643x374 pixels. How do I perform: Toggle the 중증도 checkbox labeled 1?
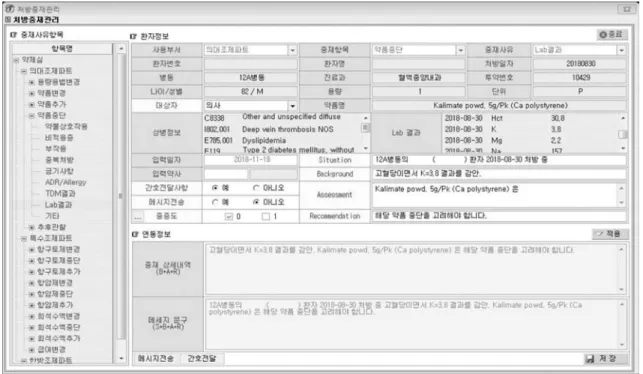(266, 217)
